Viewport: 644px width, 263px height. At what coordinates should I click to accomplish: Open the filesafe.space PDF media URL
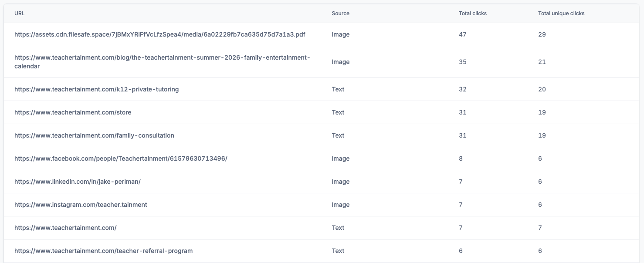pos(160,34)
